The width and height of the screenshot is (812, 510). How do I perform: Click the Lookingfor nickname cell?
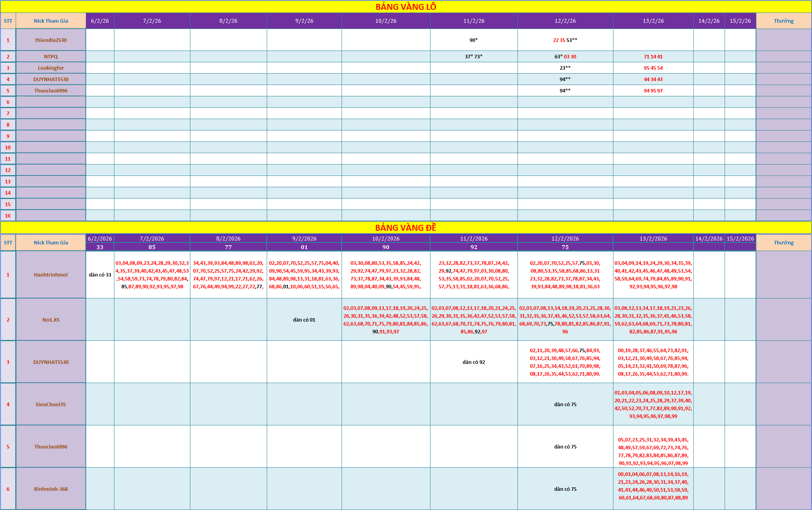click(51, 68)
